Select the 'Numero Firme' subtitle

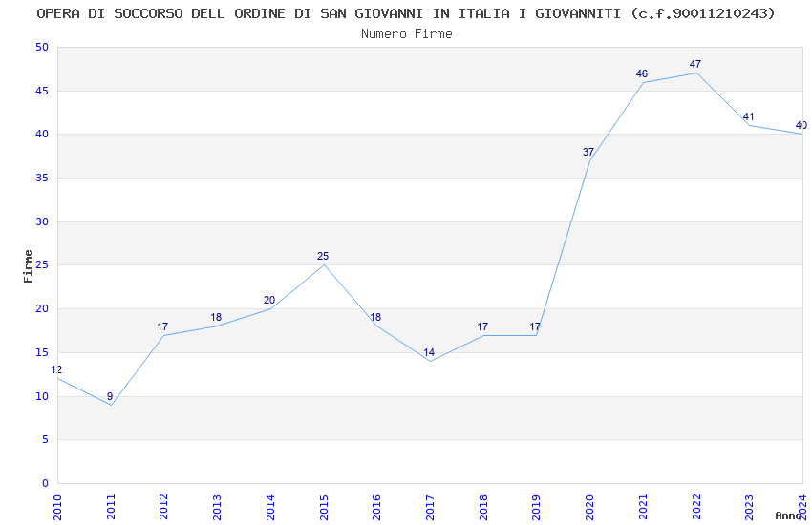[407, 34]
